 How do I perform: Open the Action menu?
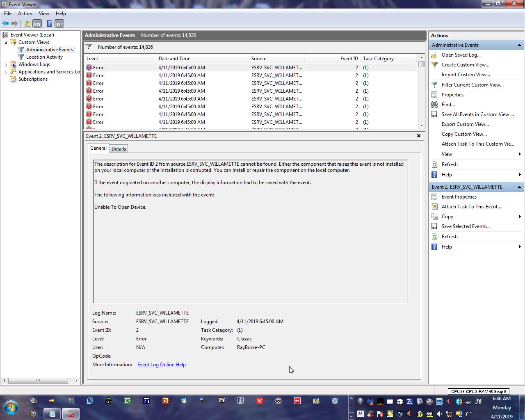25,14
